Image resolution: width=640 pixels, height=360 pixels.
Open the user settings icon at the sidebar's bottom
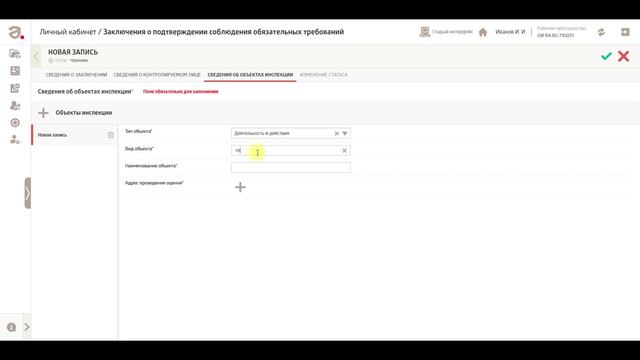point(15,140)
